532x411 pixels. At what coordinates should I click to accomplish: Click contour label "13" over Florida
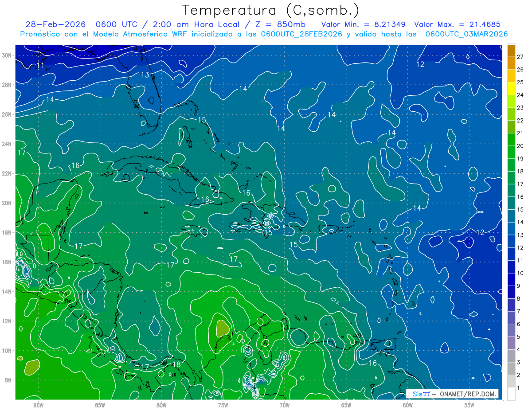(145, 75)
